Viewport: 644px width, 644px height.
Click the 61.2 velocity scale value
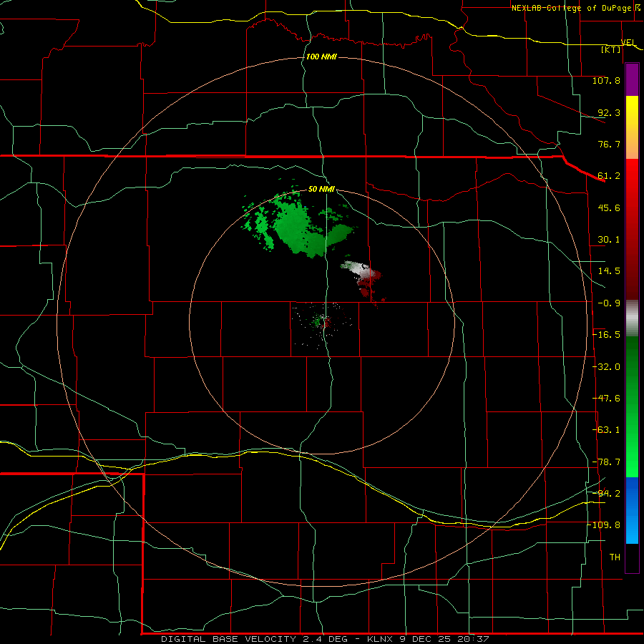(609, 176)
